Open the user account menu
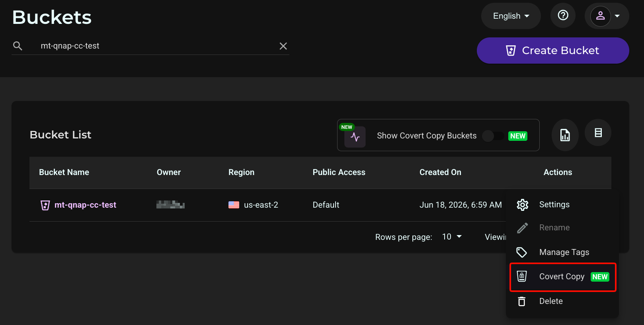The height and width of the screenshot is (325, 644). pos(607,16)
